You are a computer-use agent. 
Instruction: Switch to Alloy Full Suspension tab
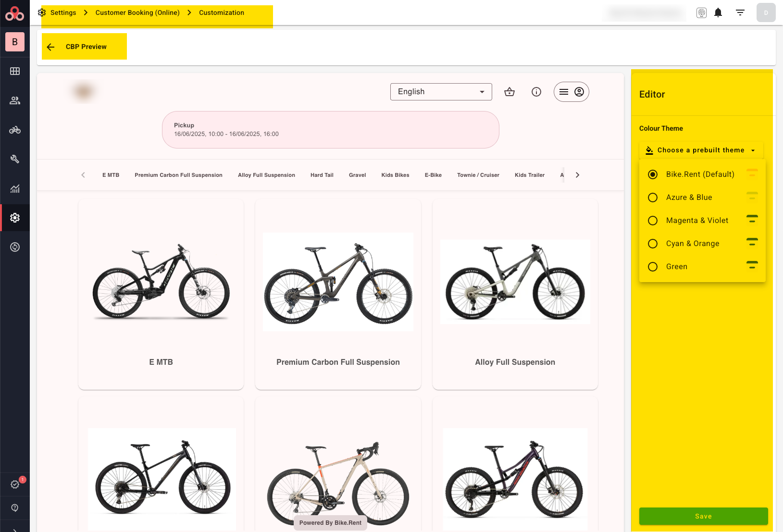coord(266,175)
